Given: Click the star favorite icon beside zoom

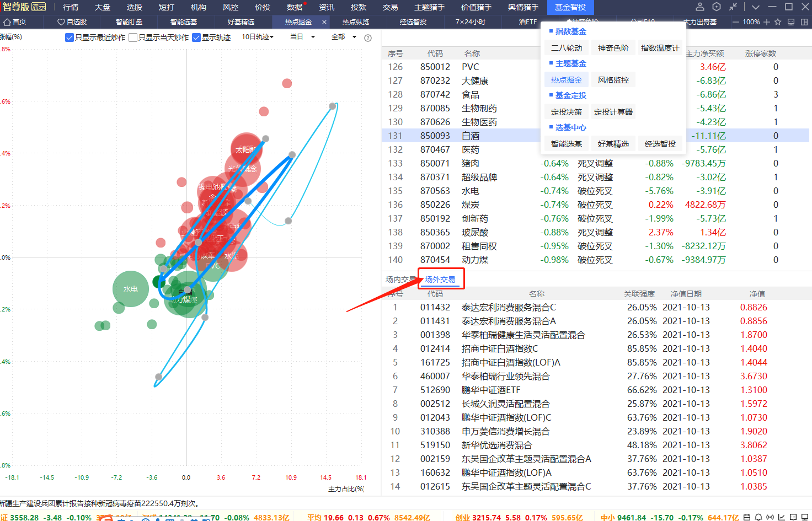Looking at the screenshot, I should point(778,22).
